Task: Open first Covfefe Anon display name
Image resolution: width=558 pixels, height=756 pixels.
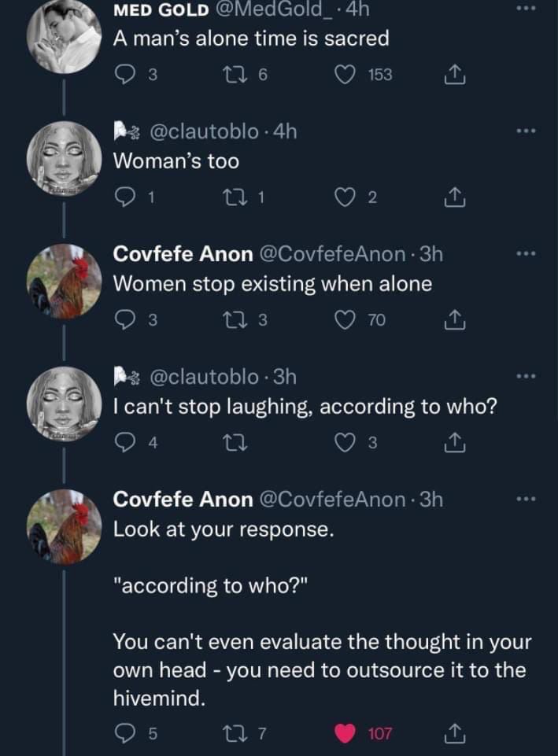Action: (x=183, y=253)
